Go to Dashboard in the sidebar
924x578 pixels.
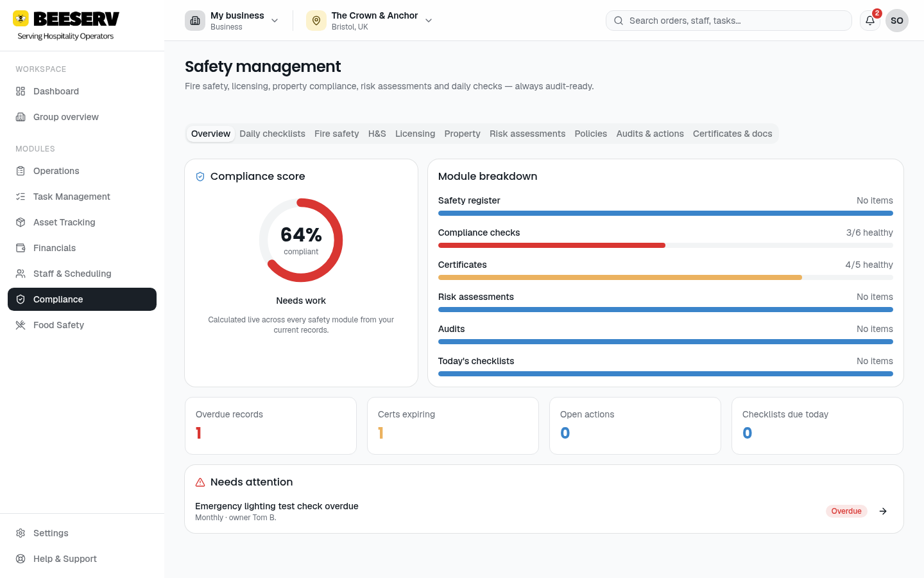[82, 91]
